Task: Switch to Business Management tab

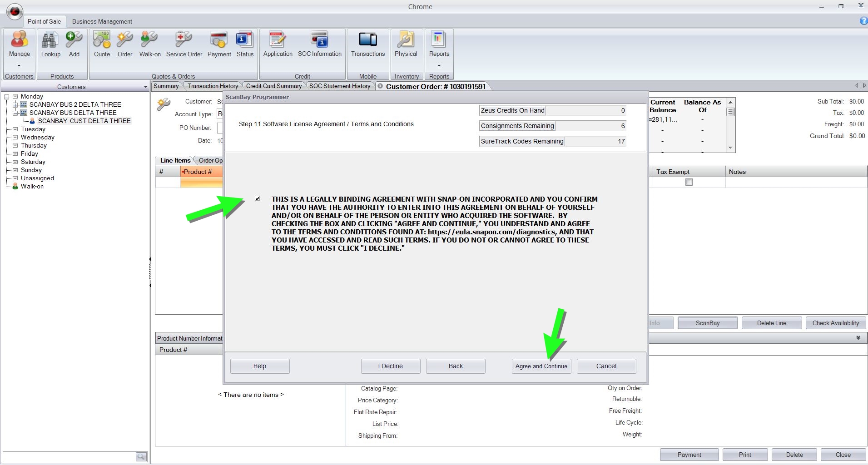Action: pyautogui.click(x=102, y=21)
